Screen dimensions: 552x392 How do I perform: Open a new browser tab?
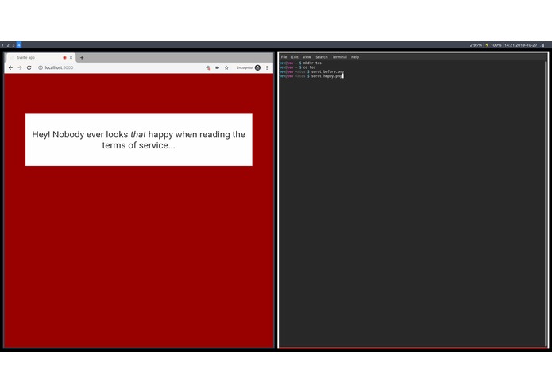click(x=82, y=58)
